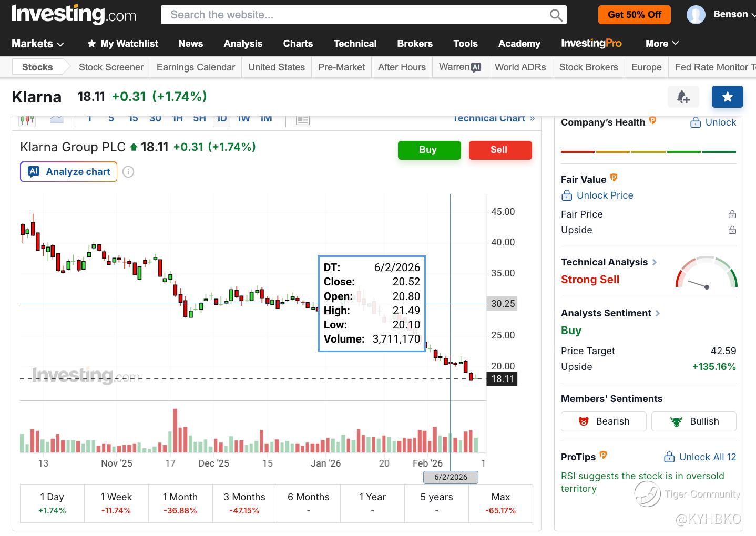Click the 42.59 Price Target value
This screenshot has height=536, width=756.
pos(723,351)
